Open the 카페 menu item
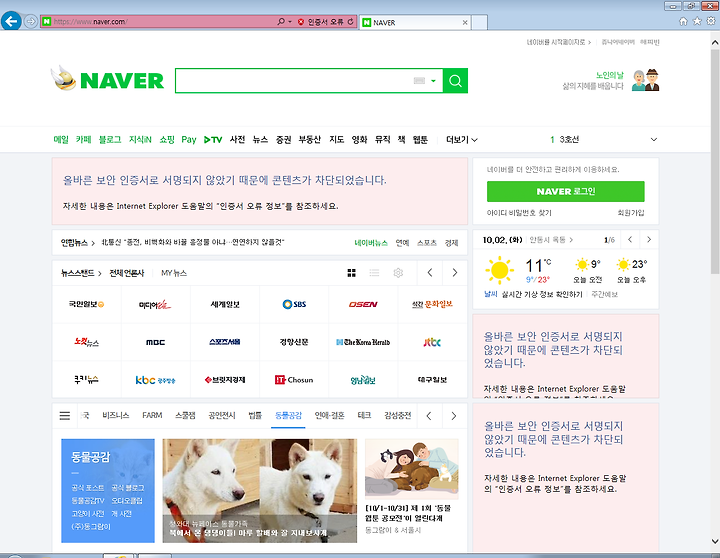This screenshot has width=720, height=558. [84, 139]
